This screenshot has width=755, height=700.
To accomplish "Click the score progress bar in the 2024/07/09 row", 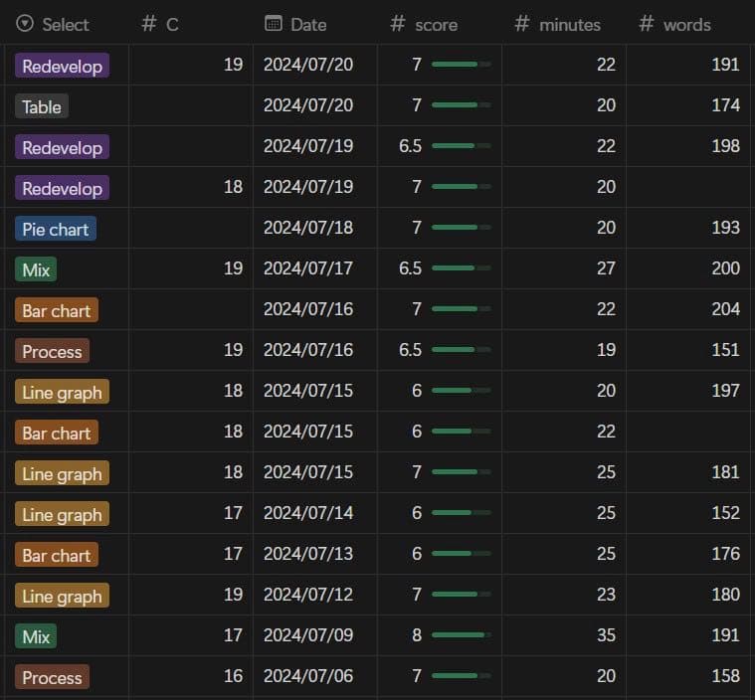I will click(462, 635).
